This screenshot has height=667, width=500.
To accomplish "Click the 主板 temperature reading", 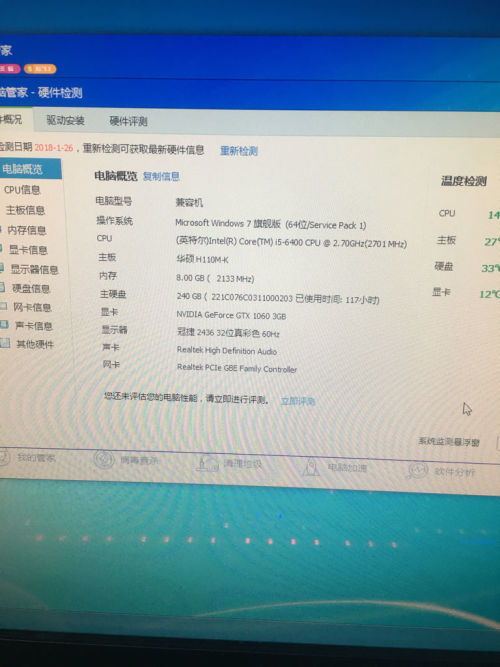I will pyautogui.click(x=490, y=241).
